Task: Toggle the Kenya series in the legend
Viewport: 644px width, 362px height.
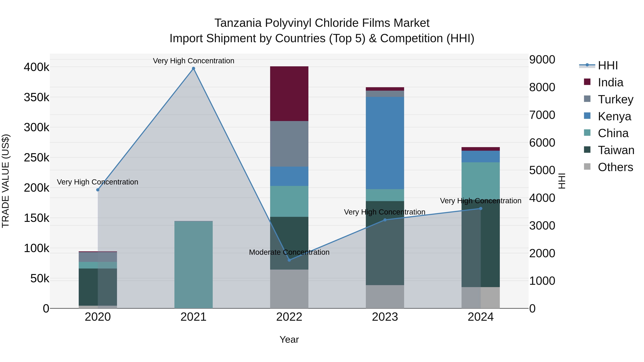Action: [x=608, y=116]
